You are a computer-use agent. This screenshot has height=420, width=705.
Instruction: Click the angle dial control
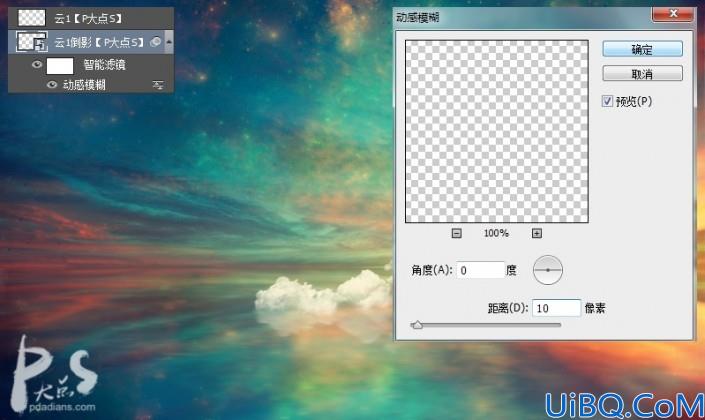click(x=548, y=270)
